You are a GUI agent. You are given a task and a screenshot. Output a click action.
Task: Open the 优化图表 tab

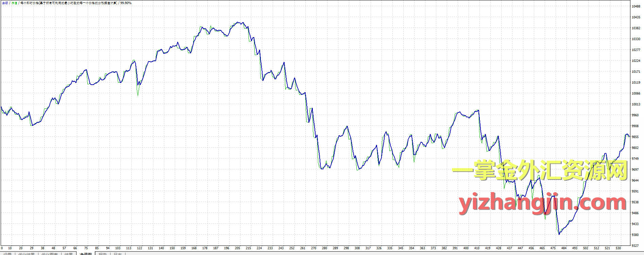click(x=50, y=254)
